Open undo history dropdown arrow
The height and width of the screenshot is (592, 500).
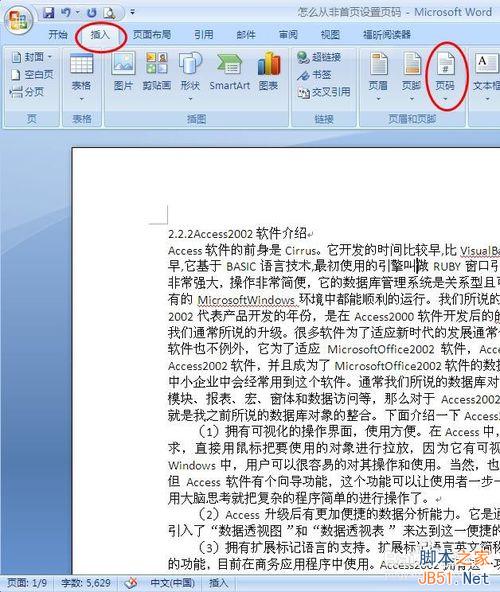click(78, 12)
